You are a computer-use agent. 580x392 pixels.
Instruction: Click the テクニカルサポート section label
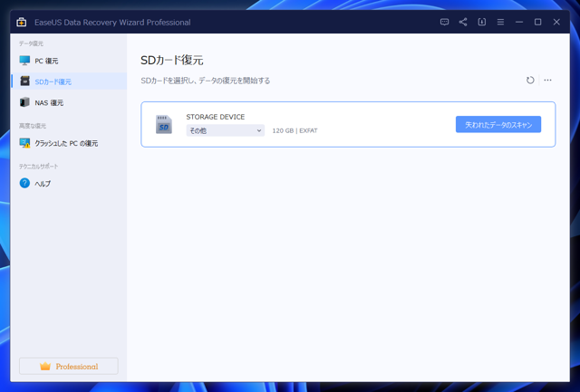click(38, 167)
